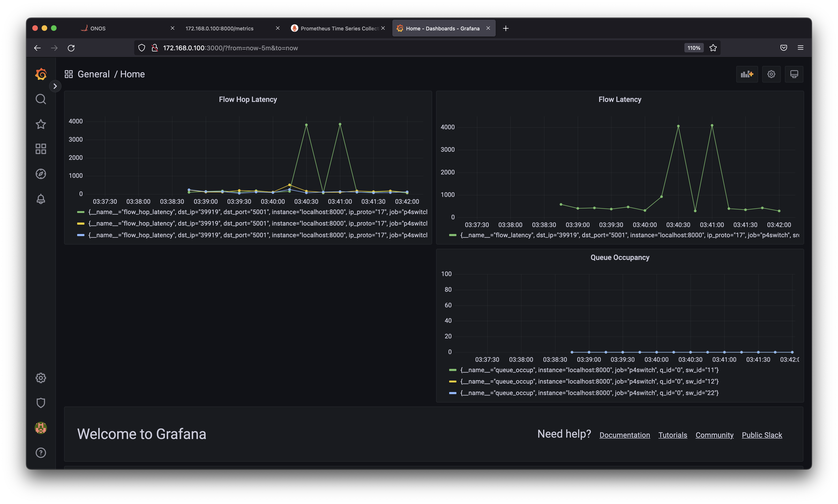The width and height of the screenshot is (838, 504).
Task: Open the Alerting bell icon
Action: (x=41, y=199)
